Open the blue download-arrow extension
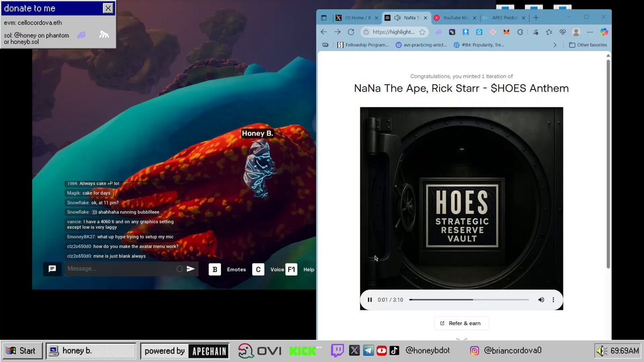The height and width of the screenshot is (362, 644). point(466,32)
